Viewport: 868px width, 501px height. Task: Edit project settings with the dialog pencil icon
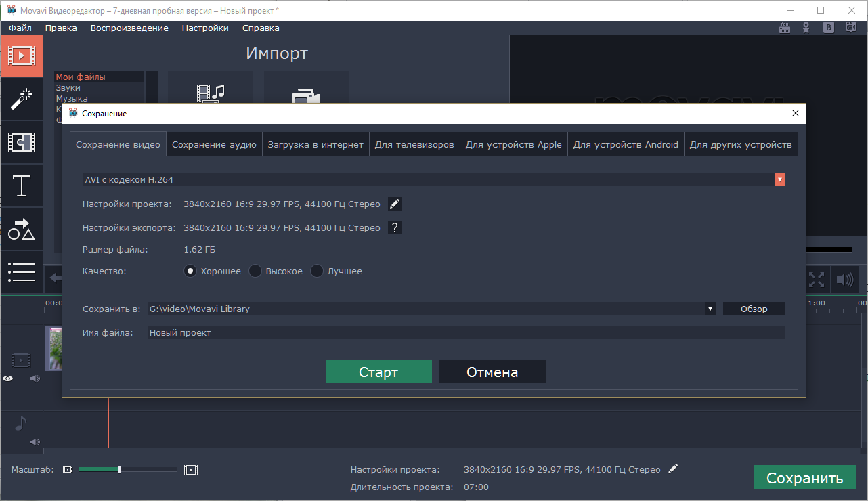click(395, 204)
